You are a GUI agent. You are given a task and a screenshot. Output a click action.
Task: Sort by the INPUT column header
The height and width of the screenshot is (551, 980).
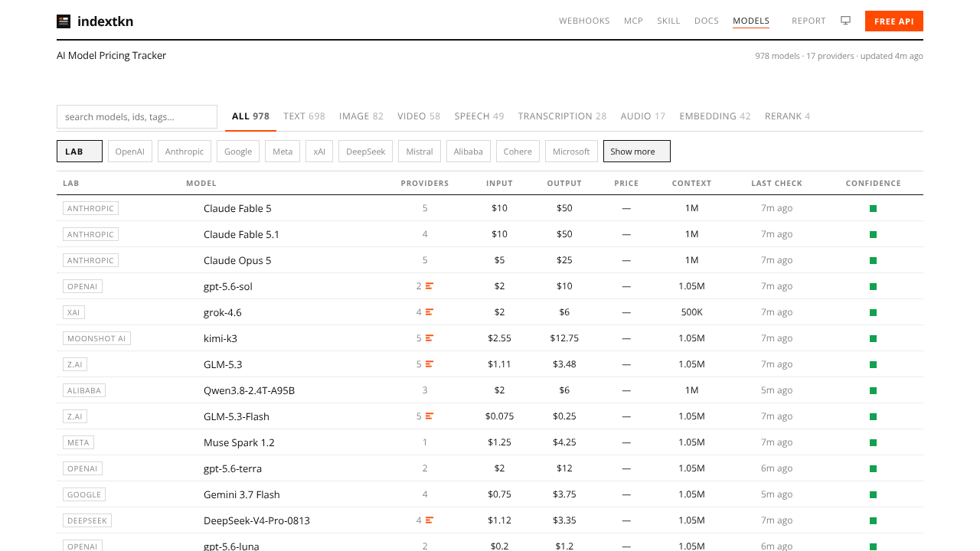pyautogui.click(x=499, y=183)
